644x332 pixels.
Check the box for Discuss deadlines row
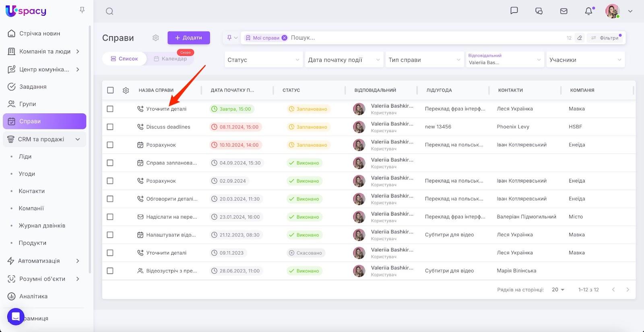[x=110, y=127]
